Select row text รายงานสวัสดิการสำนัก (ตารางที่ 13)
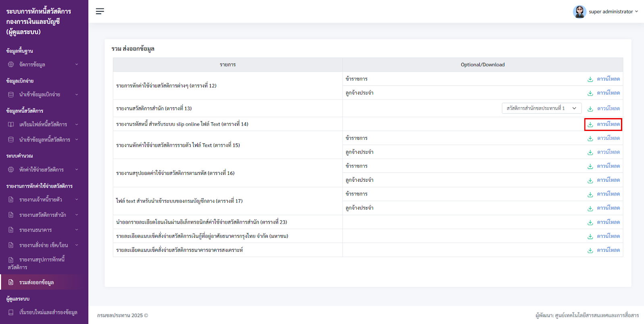This screenshot has height=324, width=644. point(154,108)
